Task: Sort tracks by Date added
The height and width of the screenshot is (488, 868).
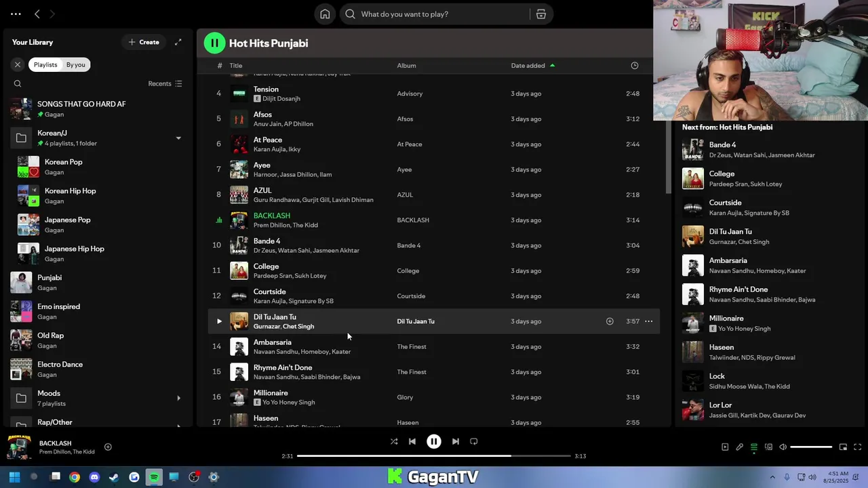Action: point(533,66)
